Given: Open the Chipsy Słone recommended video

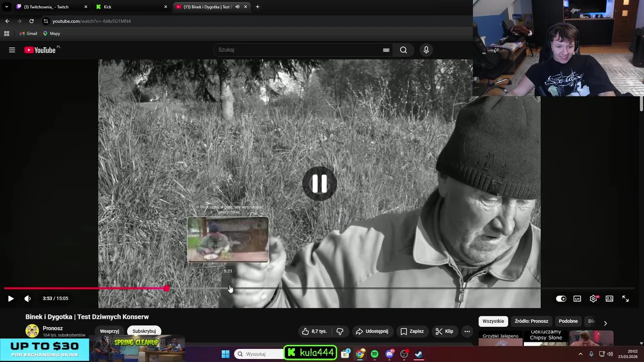Looking at the screenshot, I should point(546,337).
